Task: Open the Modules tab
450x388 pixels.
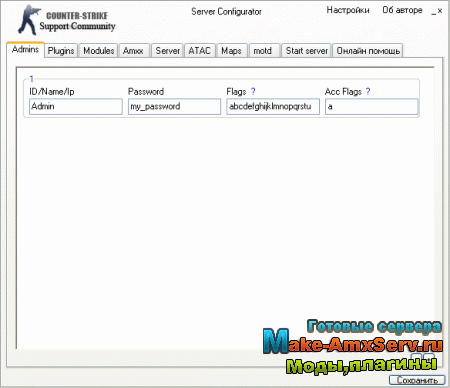Action: coord(98,51)
